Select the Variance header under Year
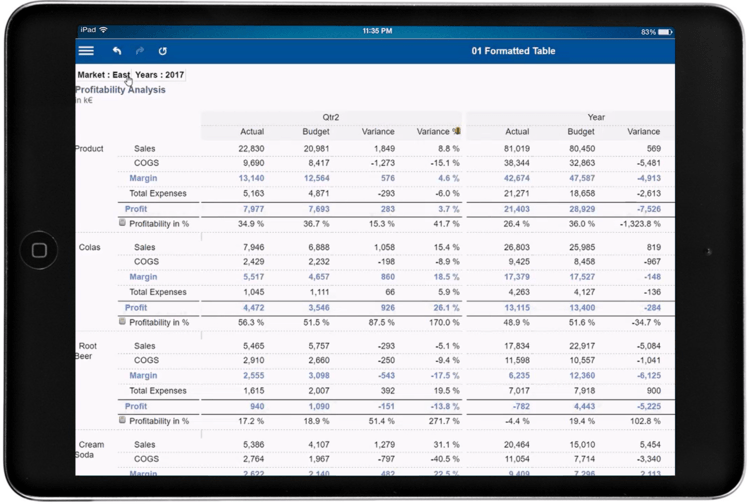The height and width of the screenshot is (504, 750). [x=643, y=131]
